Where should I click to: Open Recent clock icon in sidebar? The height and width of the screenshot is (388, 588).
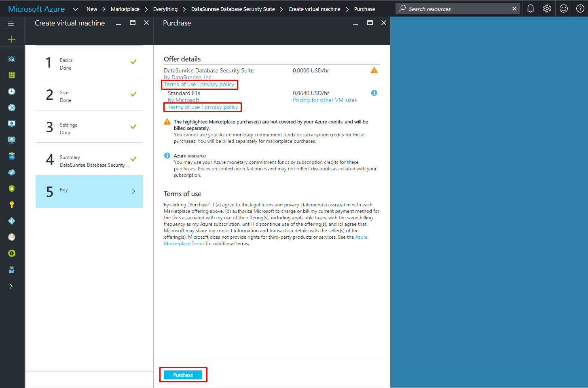pos(12,91)
